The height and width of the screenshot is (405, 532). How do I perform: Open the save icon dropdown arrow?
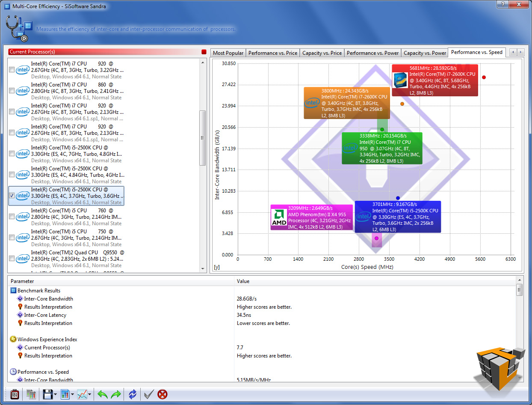coord(56,394)
